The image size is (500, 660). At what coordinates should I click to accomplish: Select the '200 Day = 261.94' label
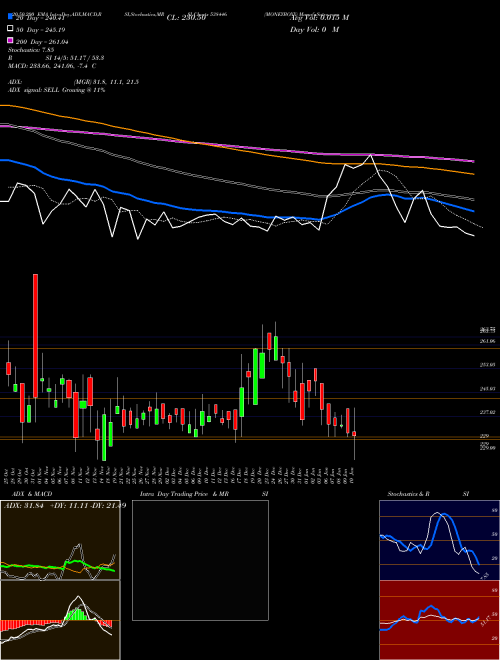click(x=43, y=42)
